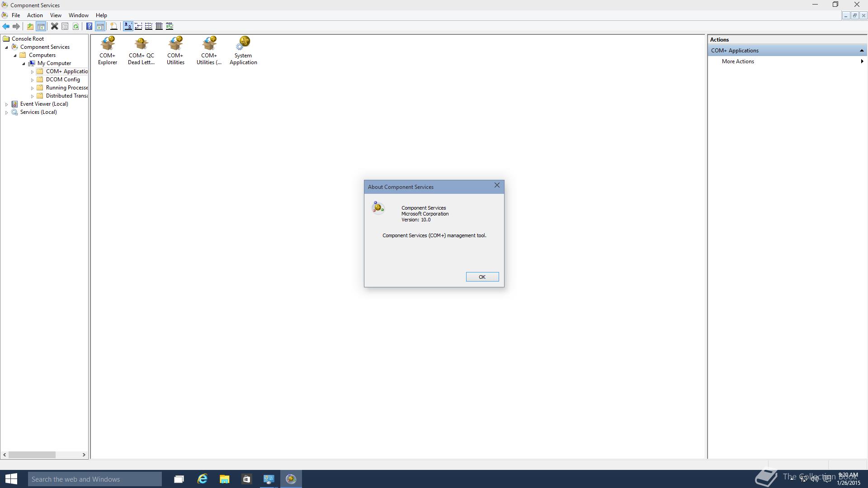Select the Component Services tree item
Viewport: 868px width, 488px height.
tap(45, 47)
